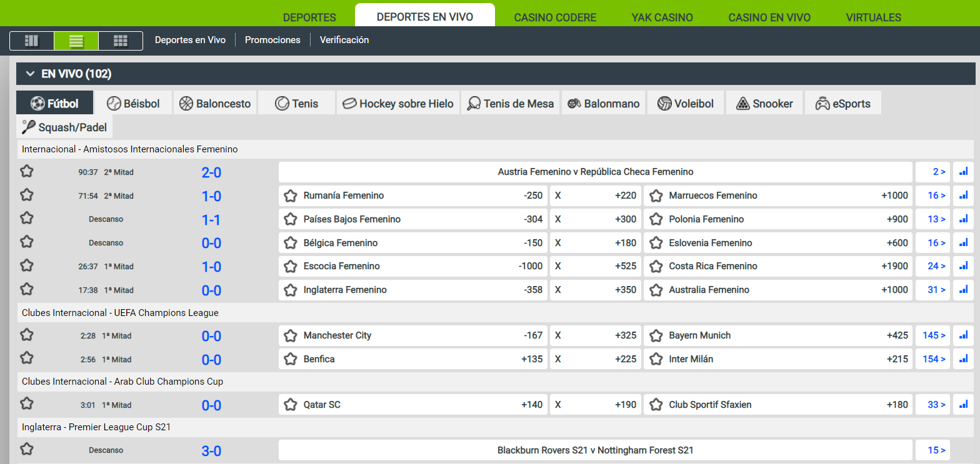Expand 13 more markets for Países Bajos
The width and height of the screenshot is (980, 464).
pos(933,219)
